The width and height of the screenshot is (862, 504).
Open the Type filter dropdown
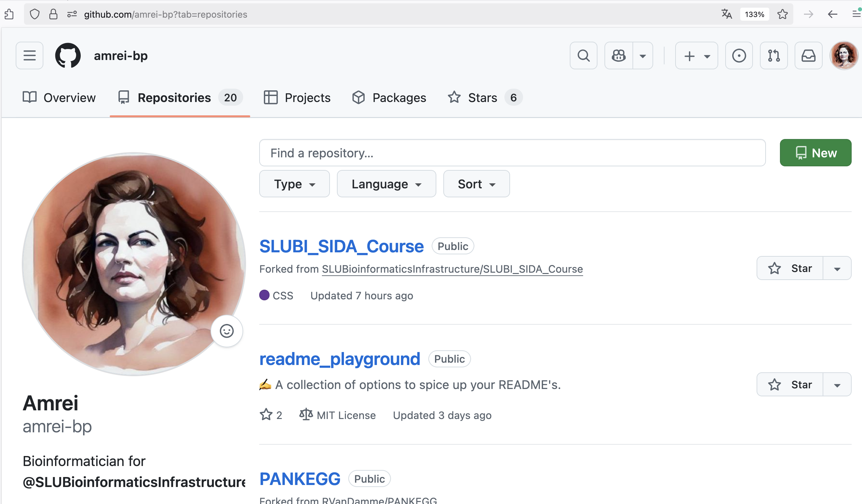(294, 184)
